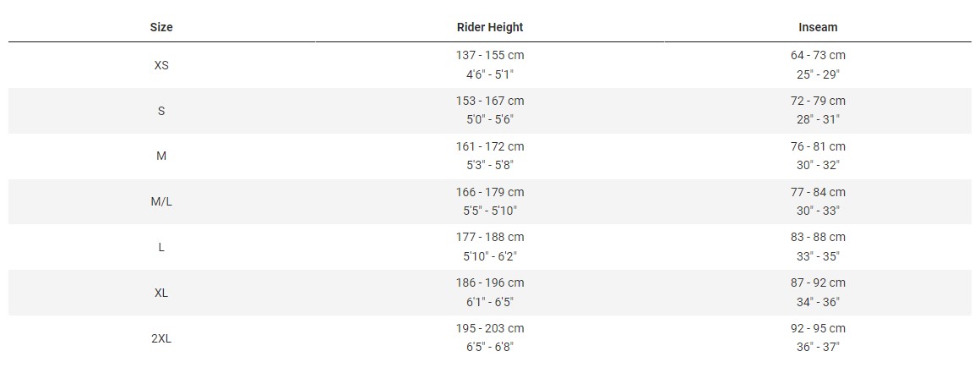Screen dimensions: 980x373
Task: Click the Size column header
Action: click(x=161, y=27)
